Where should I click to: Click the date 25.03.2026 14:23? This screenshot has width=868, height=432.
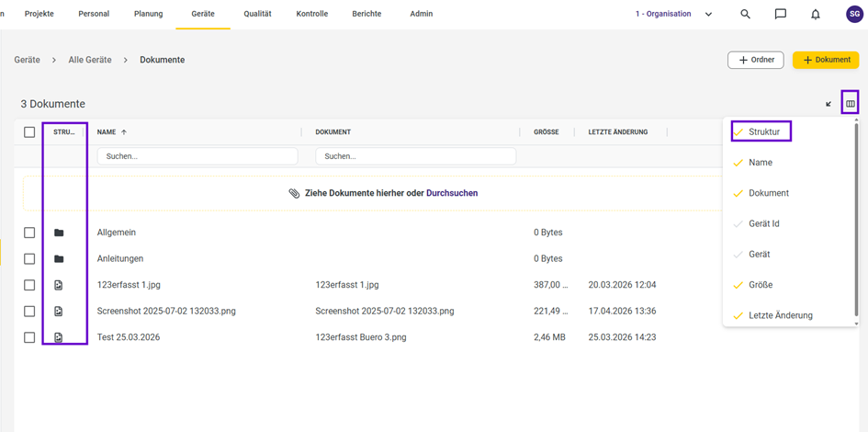pos(622,337)
